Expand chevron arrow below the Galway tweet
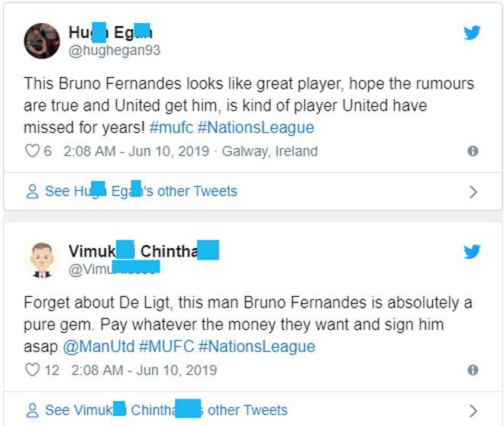 tap(473, 192)
